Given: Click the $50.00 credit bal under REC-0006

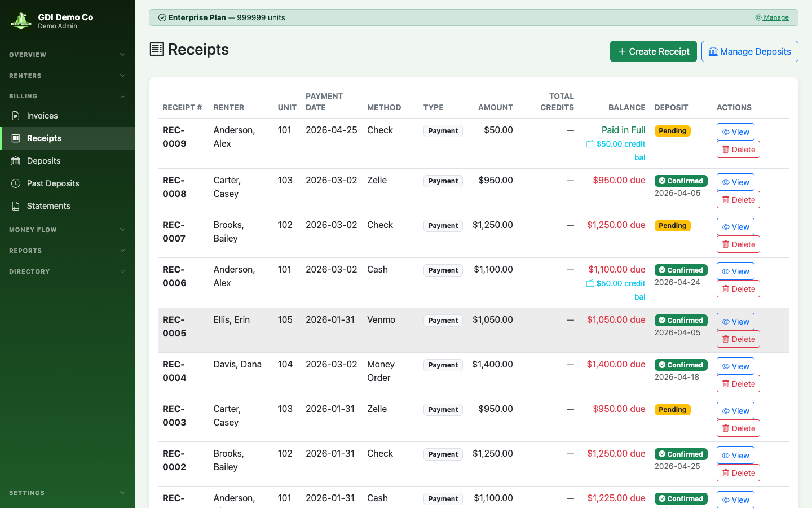Looking at the screenshot, I should 616,290.
